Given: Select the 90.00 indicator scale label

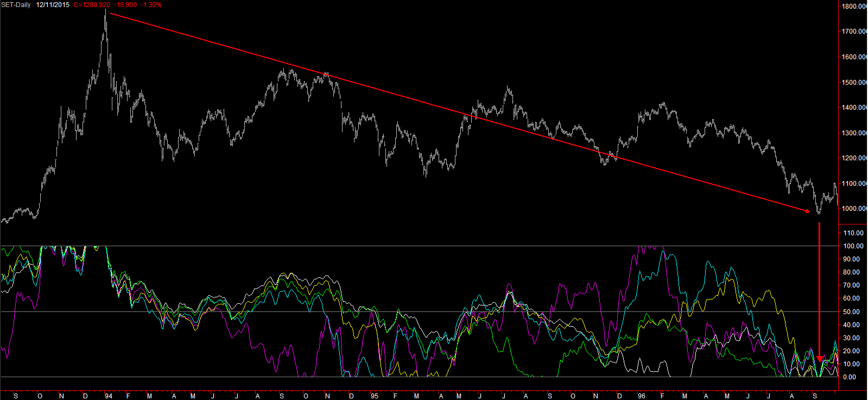Looking at the screenshot, I should pos(852,259).
